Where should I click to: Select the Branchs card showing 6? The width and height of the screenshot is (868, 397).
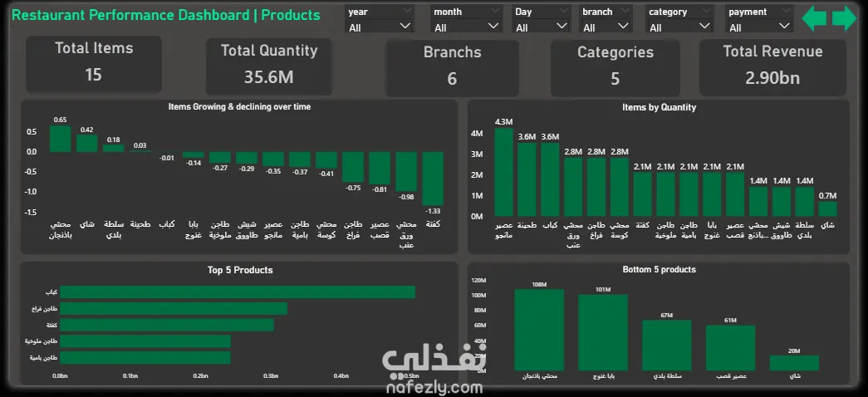pos(452,68)
